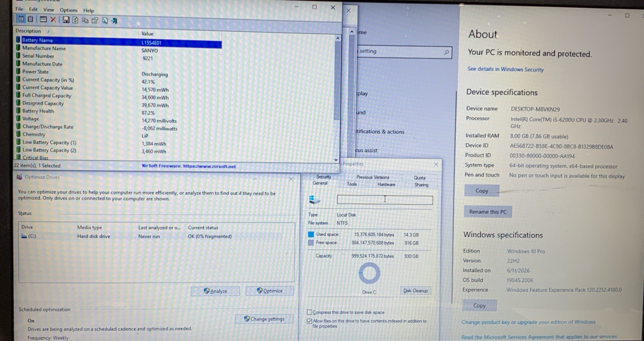Switch to the Quota tab

(419, 178)
